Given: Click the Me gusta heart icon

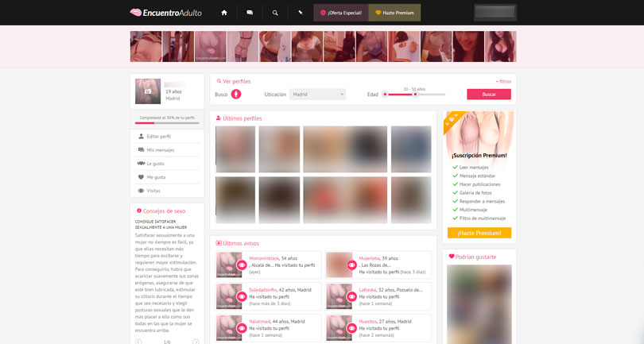Looking at the screenshot, I should coord(141,177).
